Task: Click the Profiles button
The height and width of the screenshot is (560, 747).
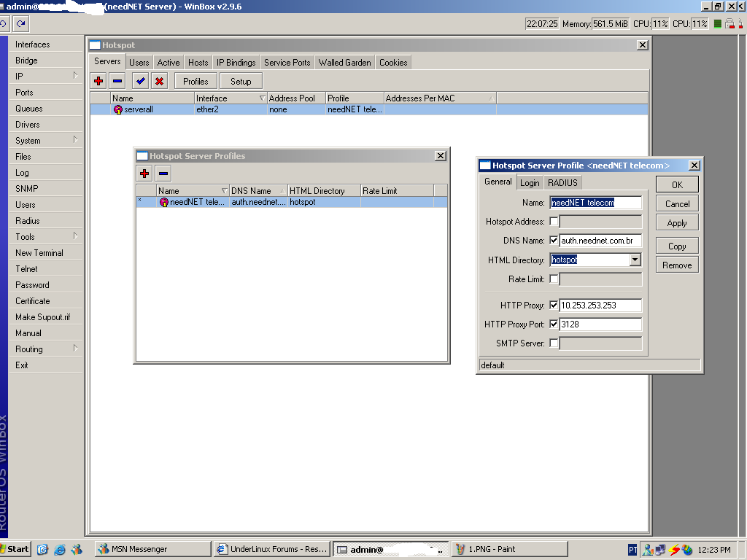Action: click(x=196, y=82)
